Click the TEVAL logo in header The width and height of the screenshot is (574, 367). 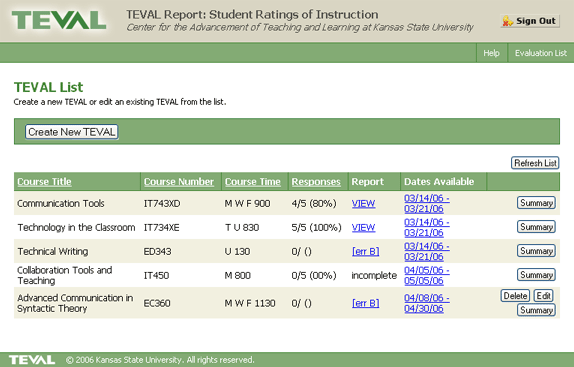59,20
